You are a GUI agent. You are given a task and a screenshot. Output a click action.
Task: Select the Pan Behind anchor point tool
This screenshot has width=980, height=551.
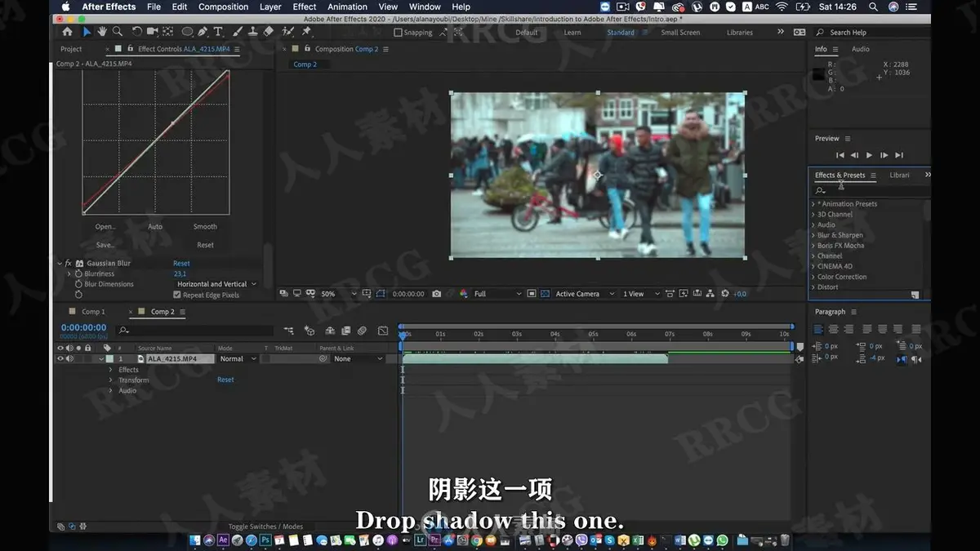point(168,32)
